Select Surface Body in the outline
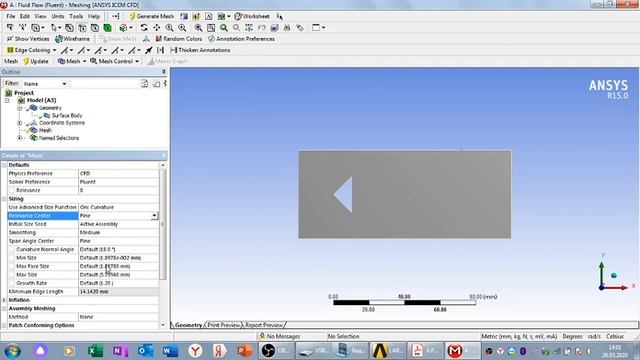This screenshot has width=640, height=360. [x=67, y=116]
